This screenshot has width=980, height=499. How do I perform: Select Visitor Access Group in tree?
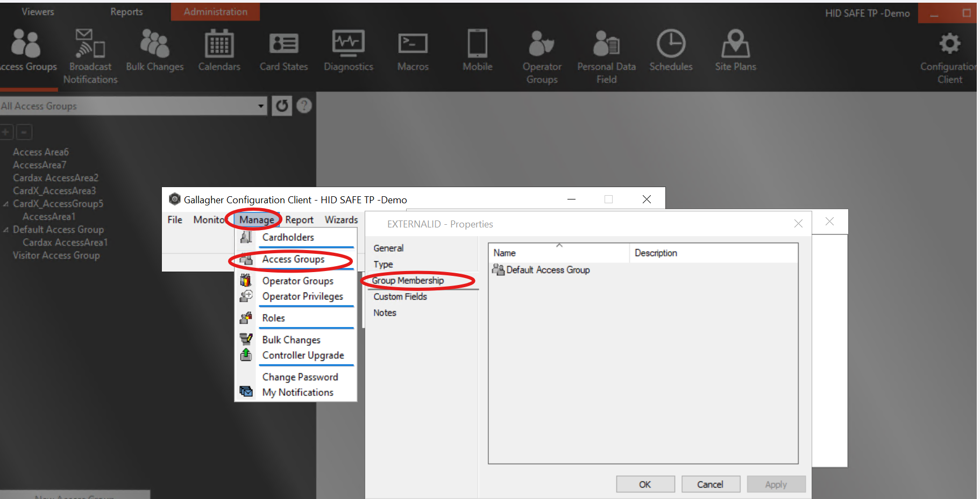(56, 255)
